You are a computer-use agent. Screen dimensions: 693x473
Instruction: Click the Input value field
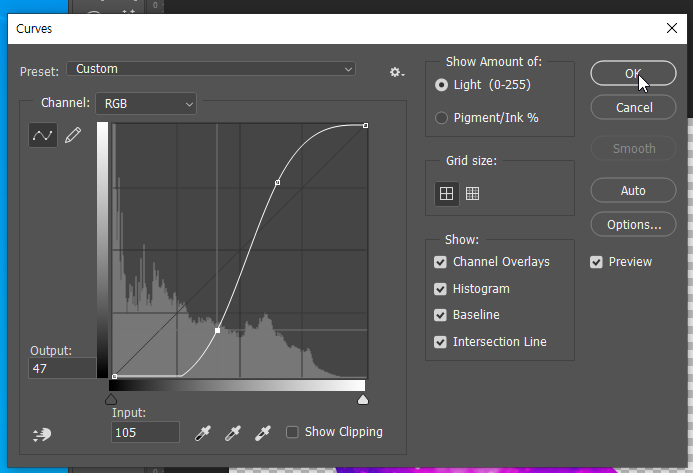tap(145, 432)
